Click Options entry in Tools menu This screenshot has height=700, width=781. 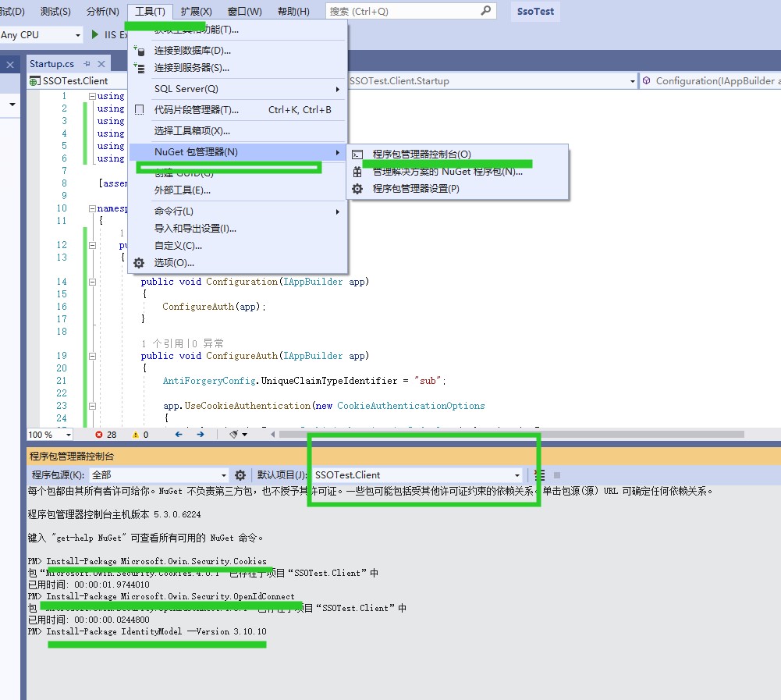[x=174, y=263]
